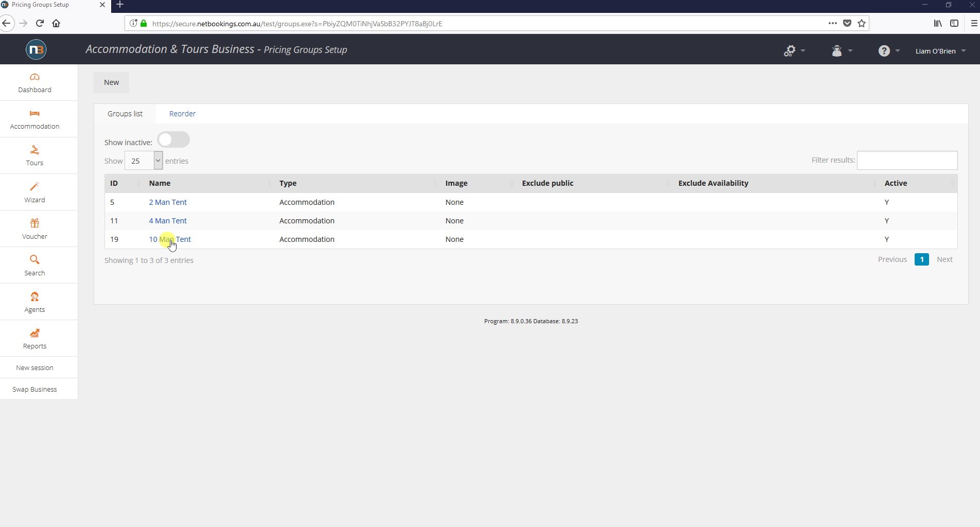Click in the Filter results field

907,160
